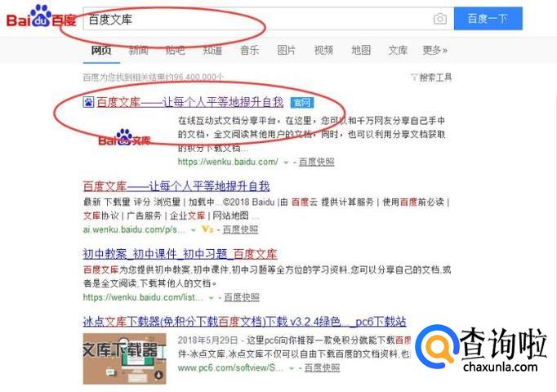Screen dimensions: 557x392
Task: Click paw favicon beside first result
Action: 88,103
